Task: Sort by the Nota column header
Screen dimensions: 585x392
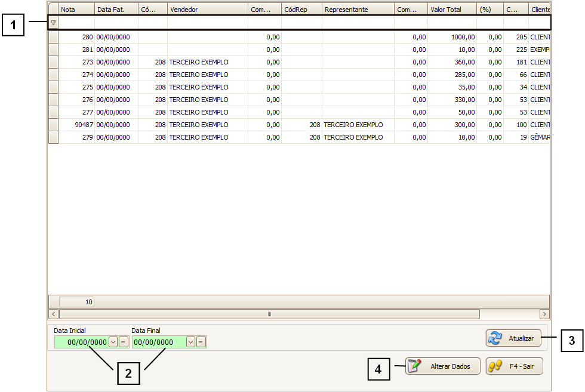Action: pos(76,10)
